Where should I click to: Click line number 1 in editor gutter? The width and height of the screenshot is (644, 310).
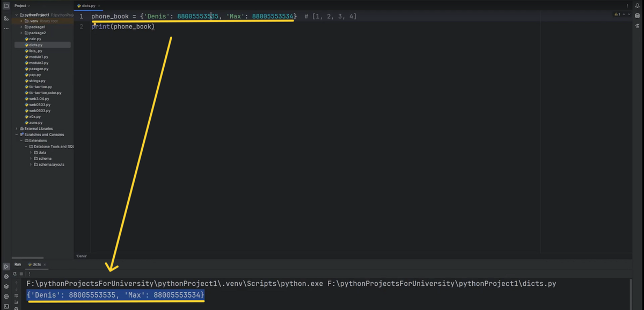[x=81, y=17]
